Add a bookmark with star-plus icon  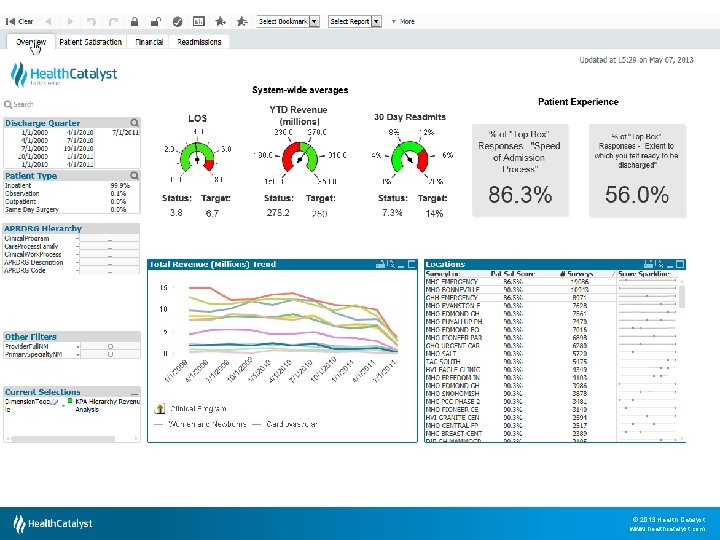tap(220, 22)
